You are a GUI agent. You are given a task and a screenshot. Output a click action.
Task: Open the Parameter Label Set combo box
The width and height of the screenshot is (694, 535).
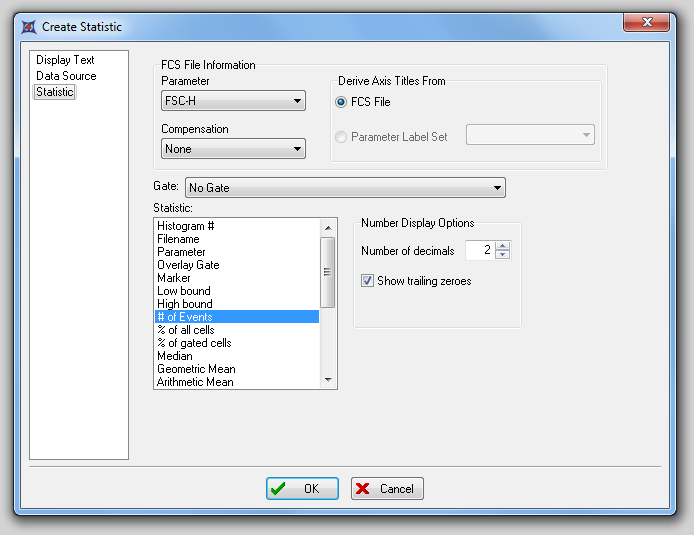(x=530, y=135)
